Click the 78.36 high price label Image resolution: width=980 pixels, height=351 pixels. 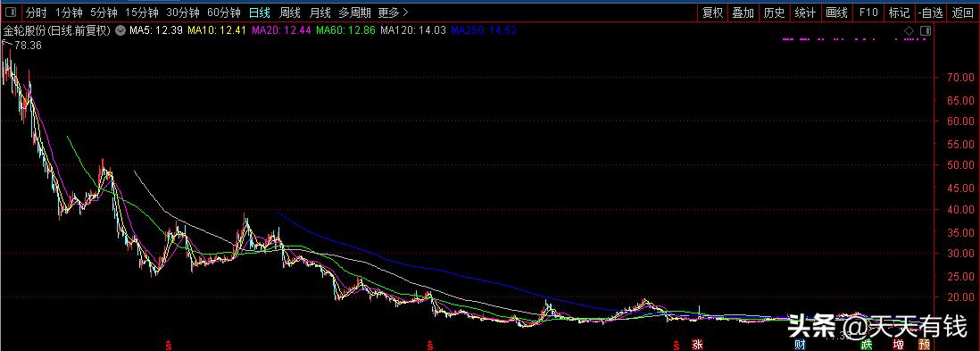pos(28,46)
